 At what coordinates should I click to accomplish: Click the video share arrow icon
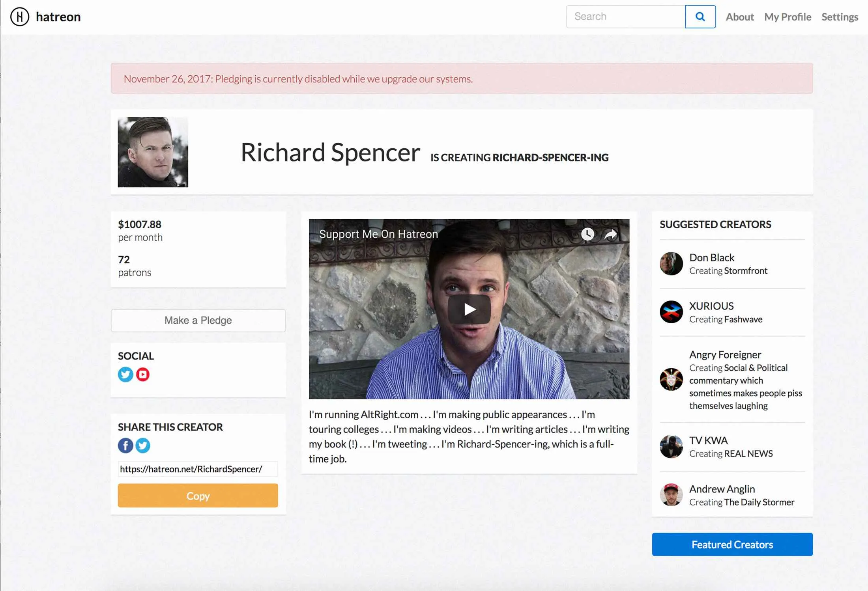(x=610, y=234)
